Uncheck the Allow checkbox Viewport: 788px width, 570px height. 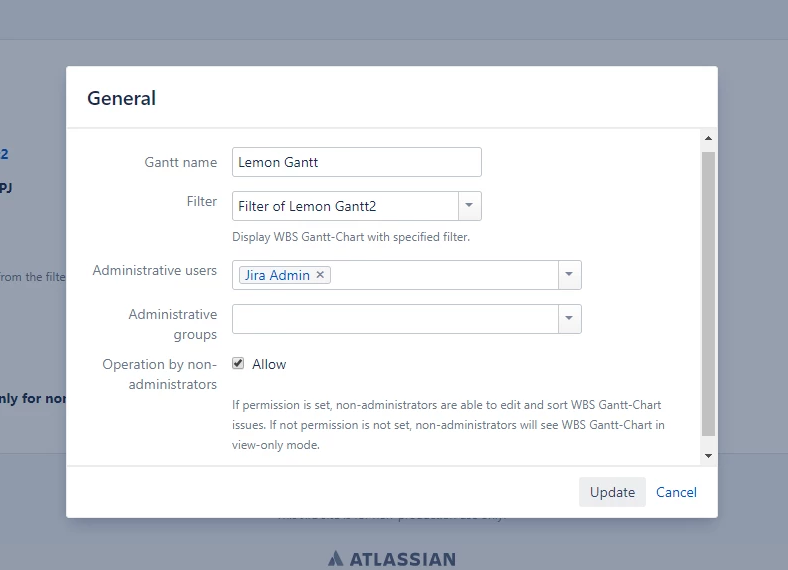pos(238,363)
